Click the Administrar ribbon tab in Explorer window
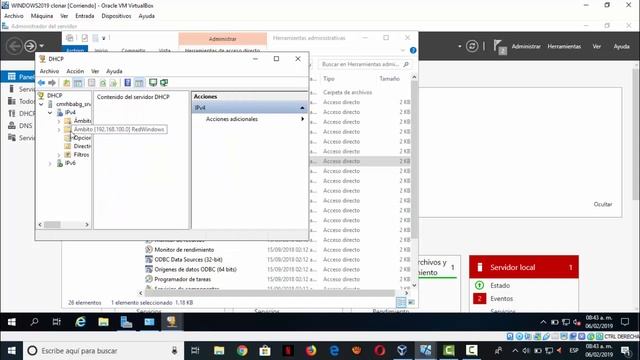640x360 pixels. pyautogui.click(x=222, y=39)
